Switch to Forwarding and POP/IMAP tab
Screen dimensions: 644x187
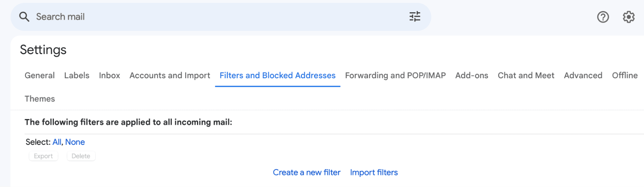(x=395, y=75)
